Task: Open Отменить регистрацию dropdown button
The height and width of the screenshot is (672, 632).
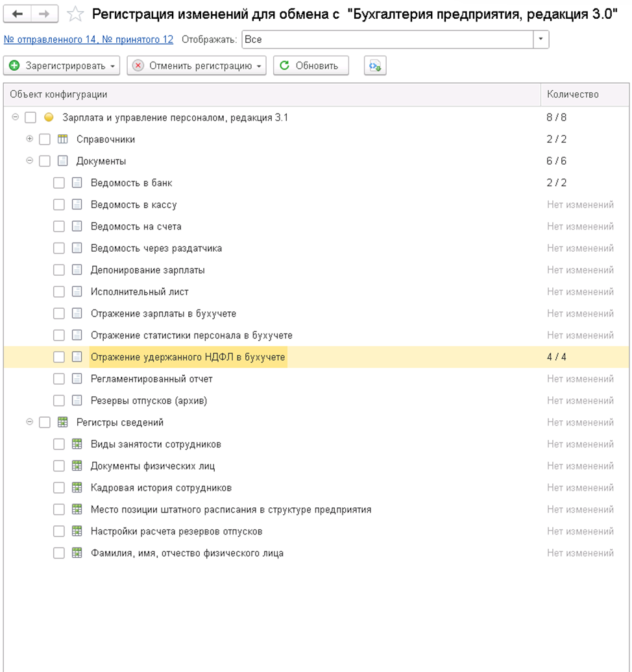Action: [x=197, y=66]
